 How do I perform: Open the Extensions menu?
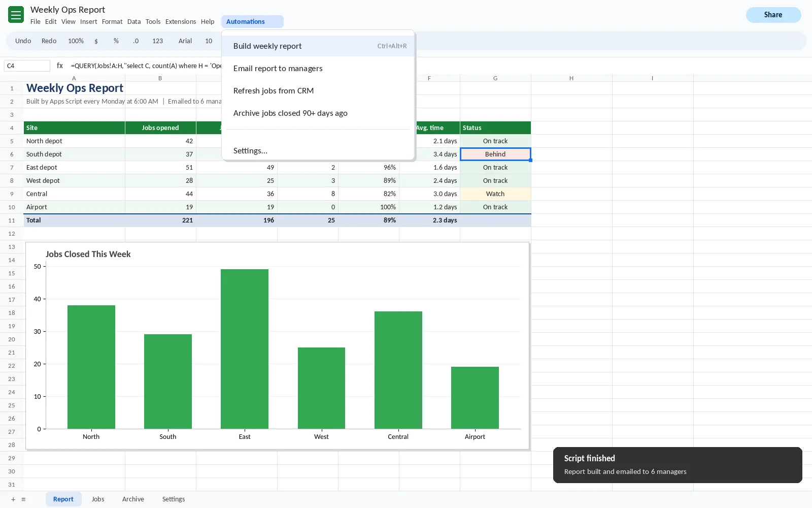point(181,22)
